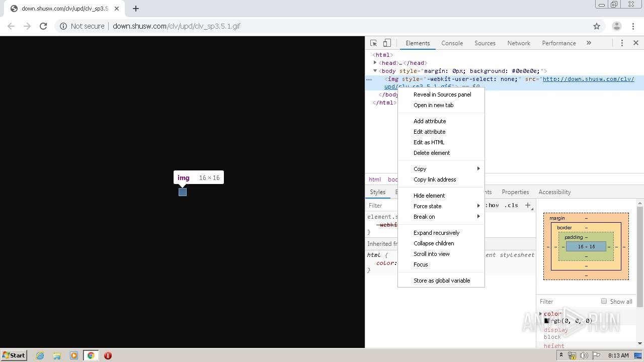Click the forward navigation arrow
The image size is (644, 362).
tap(27, 26)
